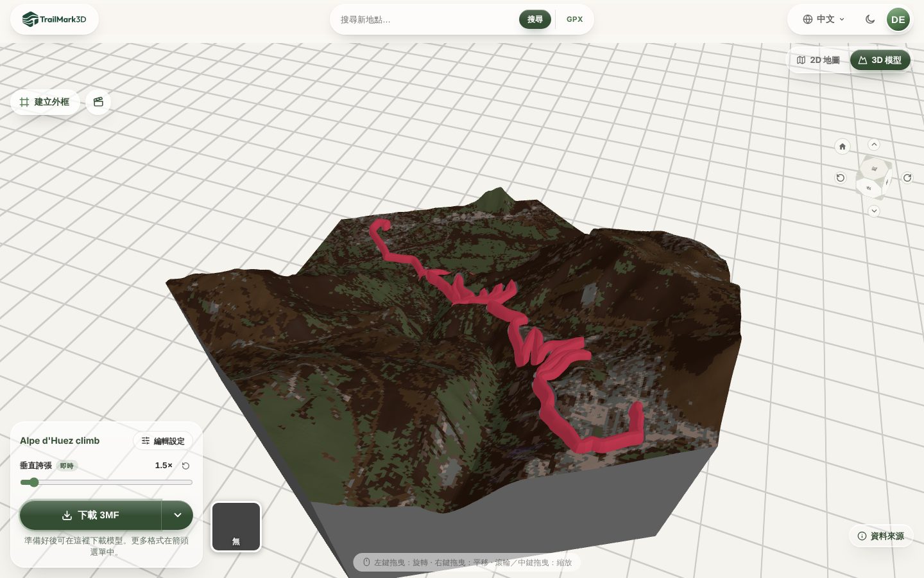This screenshot has height=578, width=924.
Task: Select the 無 background thumbnail
Action: coord(236,527)
